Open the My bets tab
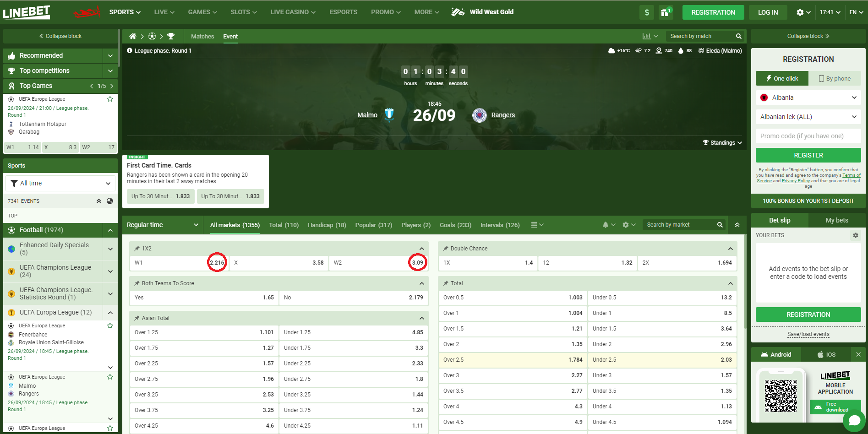Viewport: 868px width, 434px height. (837, 220)
